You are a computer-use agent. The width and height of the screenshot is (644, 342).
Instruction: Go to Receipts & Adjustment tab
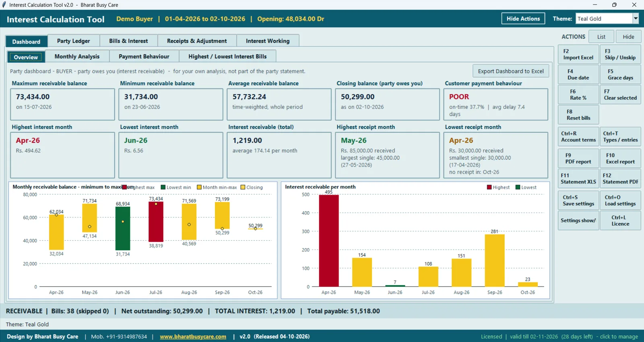click(197, 41)
